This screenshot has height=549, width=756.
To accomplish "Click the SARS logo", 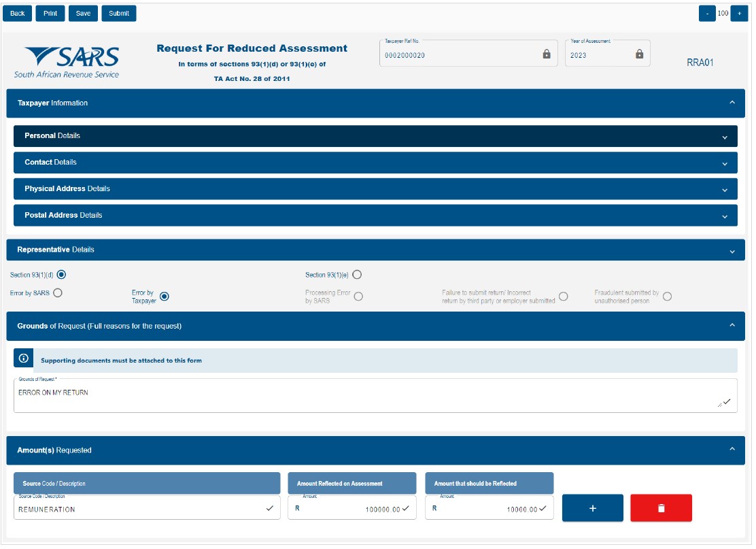I will point(67,62).
